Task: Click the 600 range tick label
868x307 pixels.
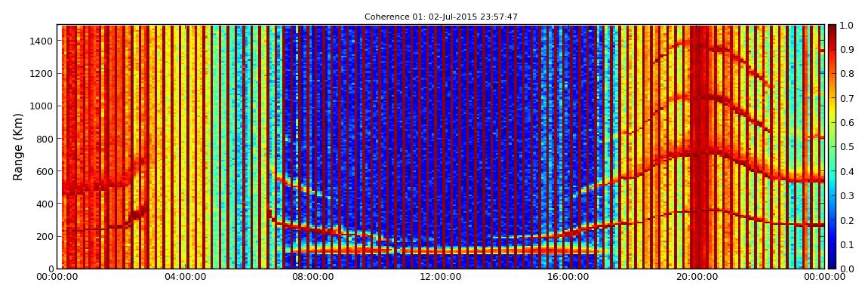Action: (45, 171)
